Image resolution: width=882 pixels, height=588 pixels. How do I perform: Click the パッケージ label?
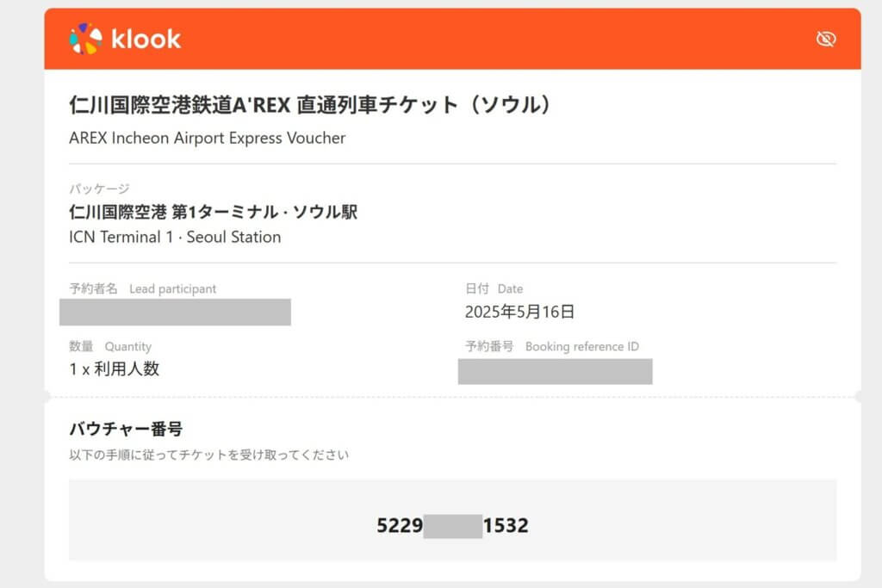99,189
